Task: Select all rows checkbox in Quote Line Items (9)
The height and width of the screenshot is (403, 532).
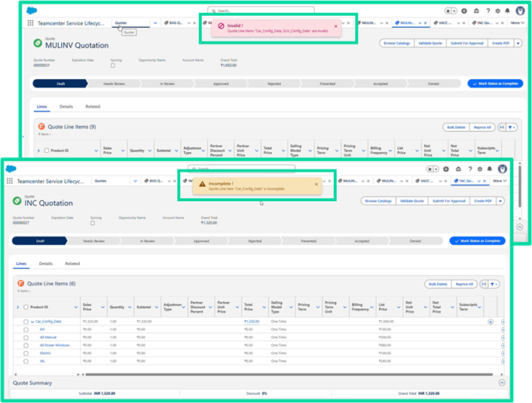Action: pyautogui.click(x=47, y=151)
